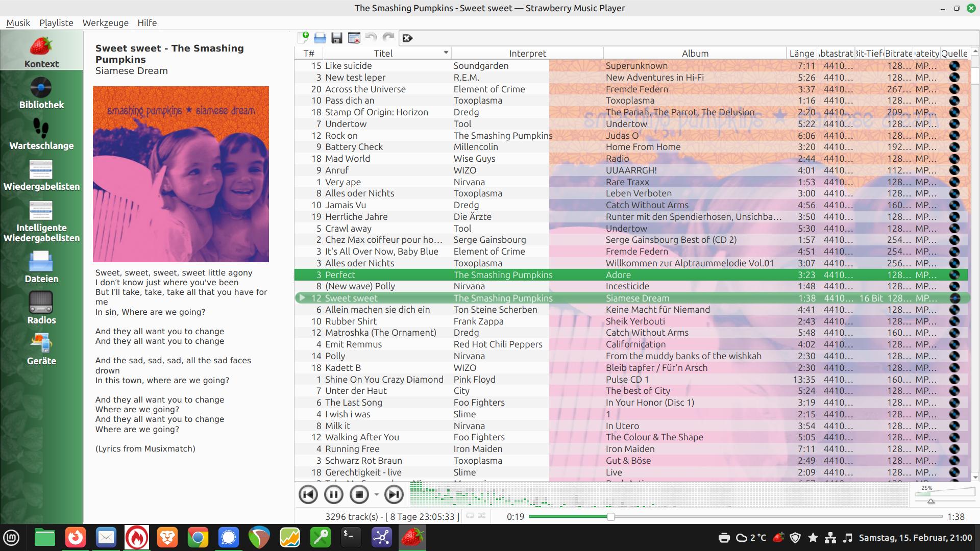
Task: Click the save playlist floppy icon
Action: pyautogui.click(x=336, y=37)
